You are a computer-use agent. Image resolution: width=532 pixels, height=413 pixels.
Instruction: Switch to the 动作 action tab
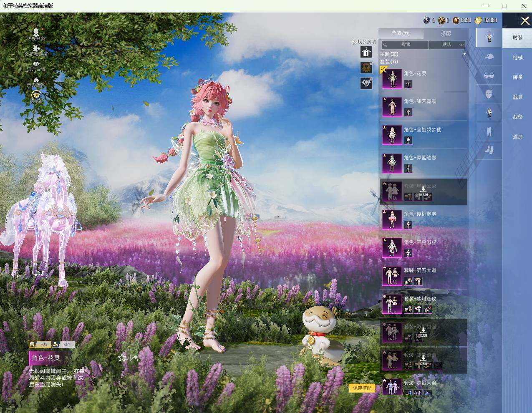pyautogui.click(x=63, y=344)
